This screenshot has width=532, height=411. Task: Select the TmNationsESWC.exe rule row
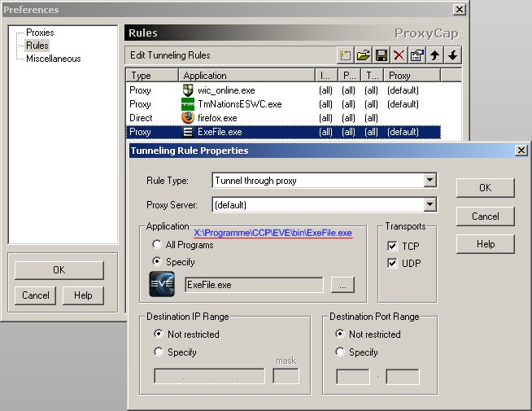tap(283, 104)
